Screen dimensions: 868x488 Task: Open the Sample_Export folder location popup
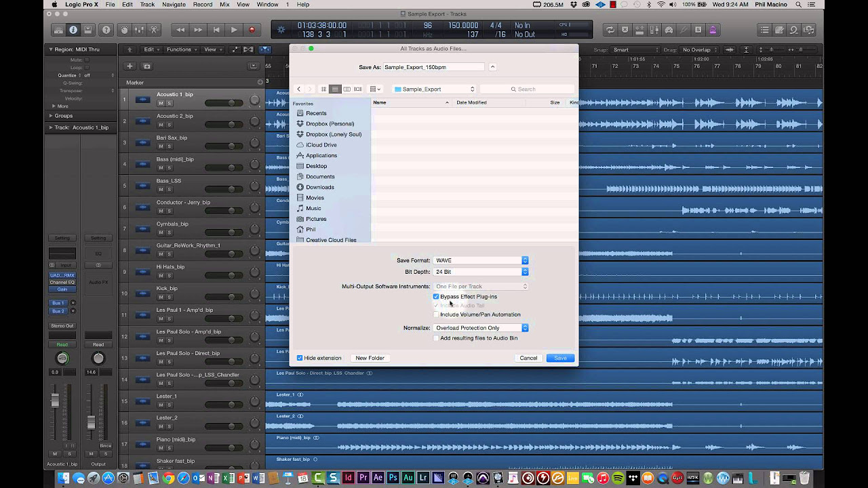(434, 89)
